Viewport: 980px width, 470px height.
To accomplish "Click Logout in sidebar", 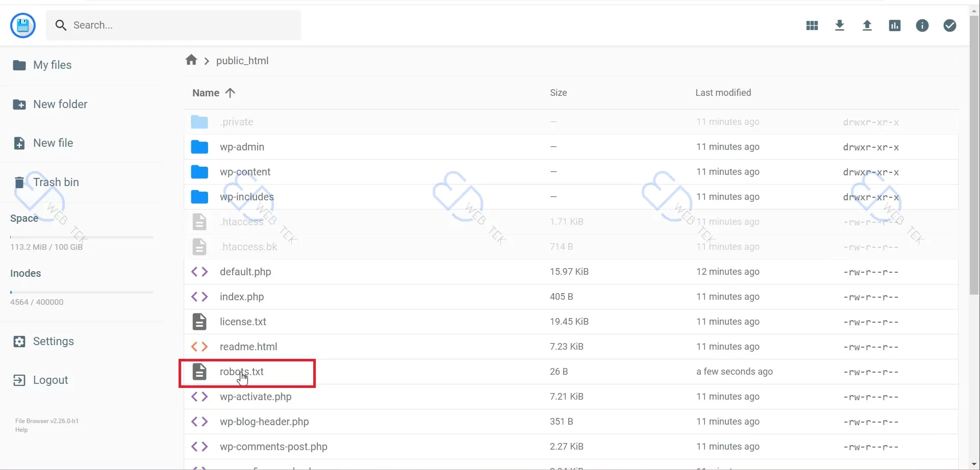I will click(50, 380).
